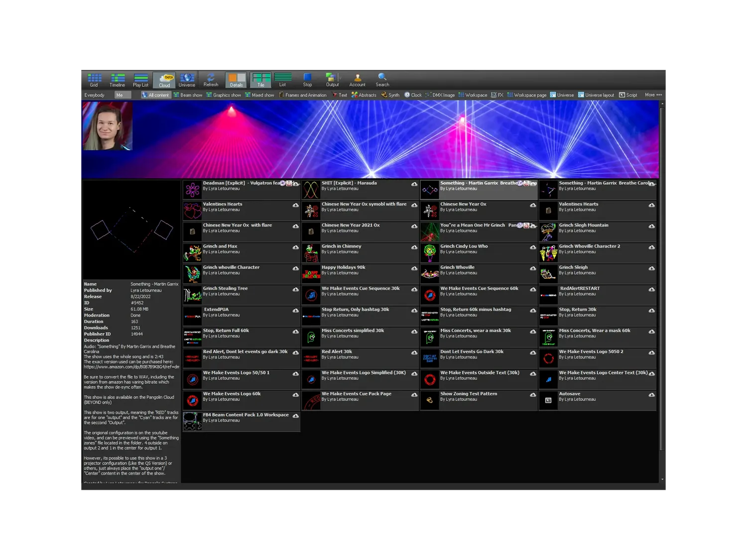
Task: Click cloud download icon for SHIT [Explicit] - Marauda
Action: pos(414,184)
